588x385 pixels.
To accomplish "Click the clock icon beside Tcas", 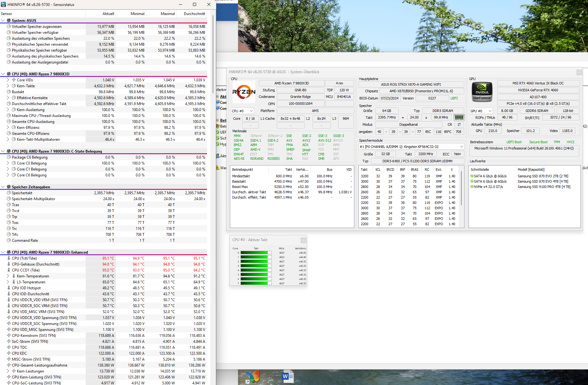I will 9,205.
